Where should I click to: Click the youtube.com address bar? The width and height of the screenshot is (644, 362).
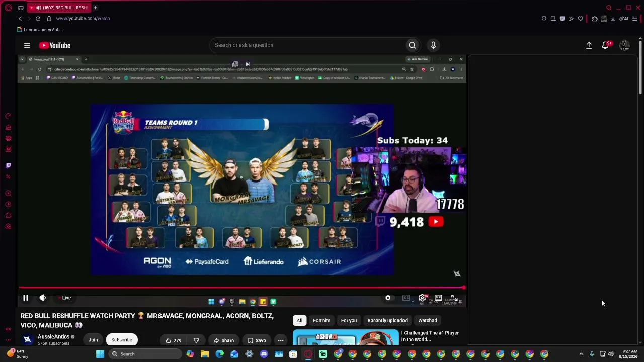(x=83, y=19)
